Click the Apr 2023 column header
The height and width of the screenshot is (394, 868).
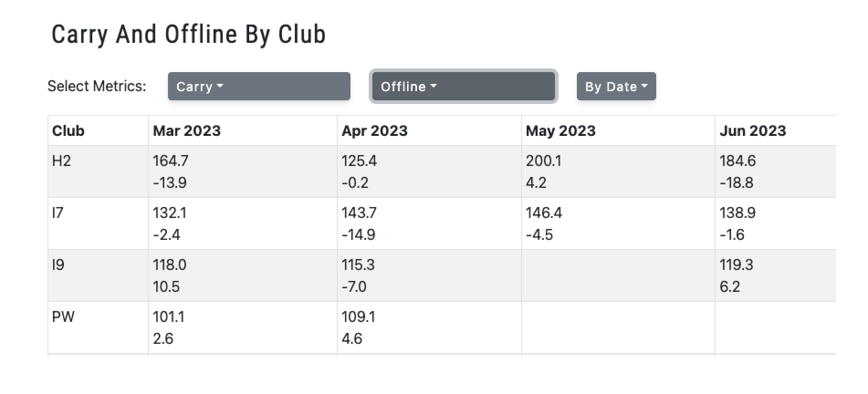click(x=374, y=131)
